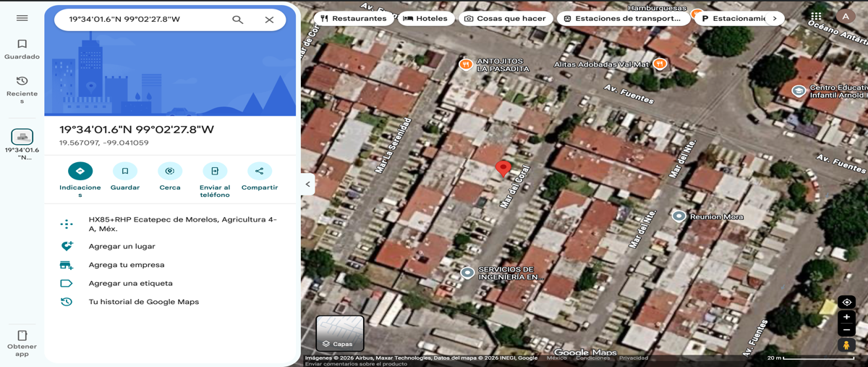Click show my location button
868x367 pixels.
click(x=846, y=302)
